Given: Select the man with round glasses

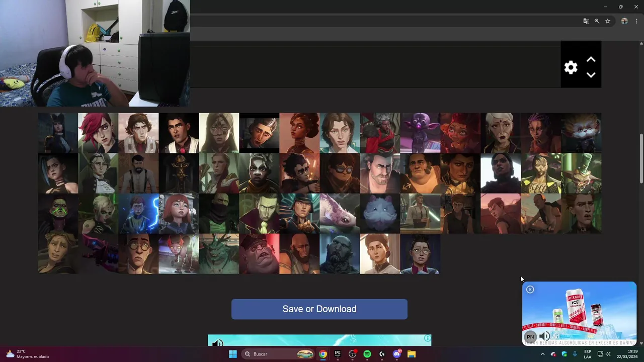Looking at the screenshot, I should tap(138, 253).
